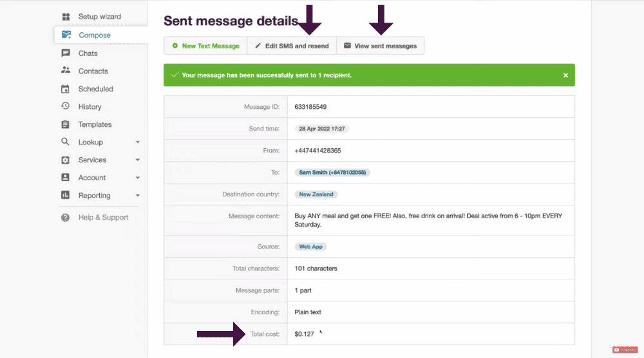Open the Templates clipboard icon
Image resolution: width=644 pixels, height=358 pixels.
(x=65, y=124)
